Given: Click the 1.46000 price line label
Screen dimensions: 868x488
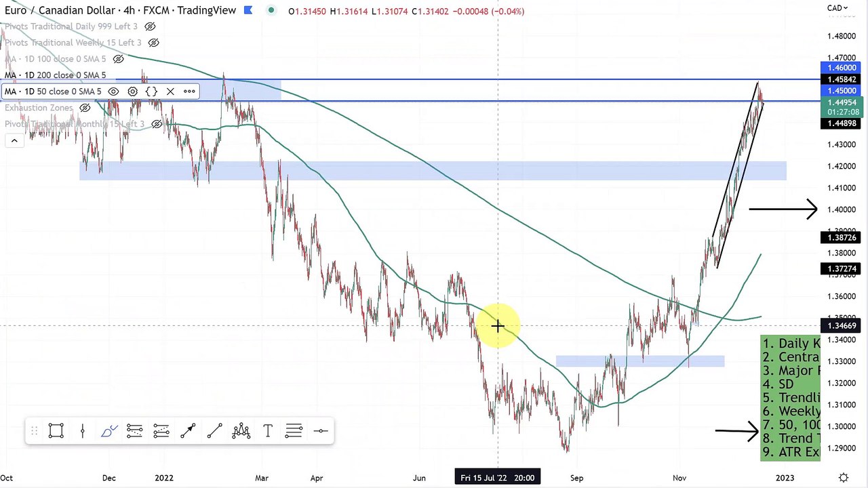Looking at the screenshot, I should (x=840, y=68).
